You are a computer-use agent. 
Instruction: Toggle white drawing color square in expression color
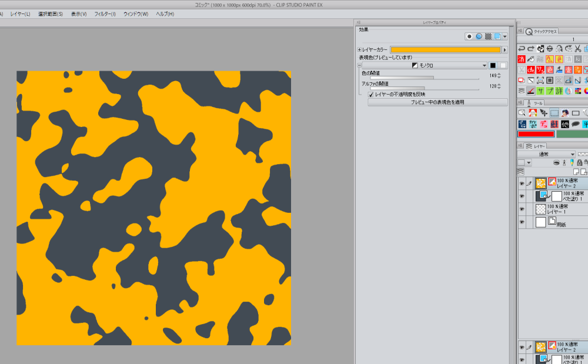503,65
